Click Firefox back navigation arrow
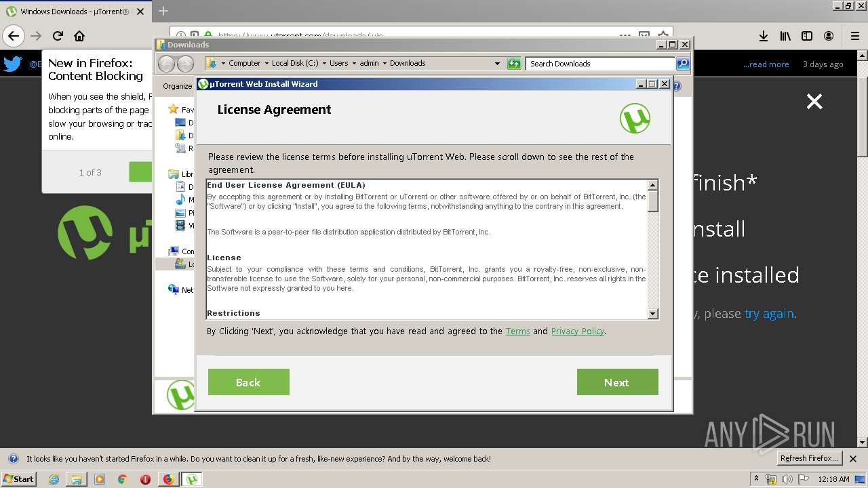Image resolution: width=868 pixels, height=488 pixels. (x=14, y=36)
